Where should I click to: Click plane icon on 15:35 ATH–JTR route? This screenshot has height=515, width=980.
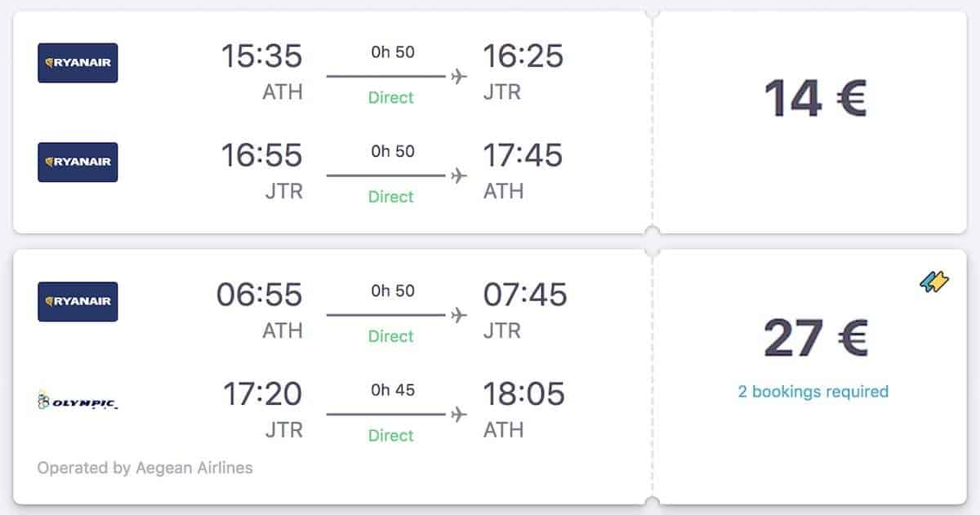459,77
